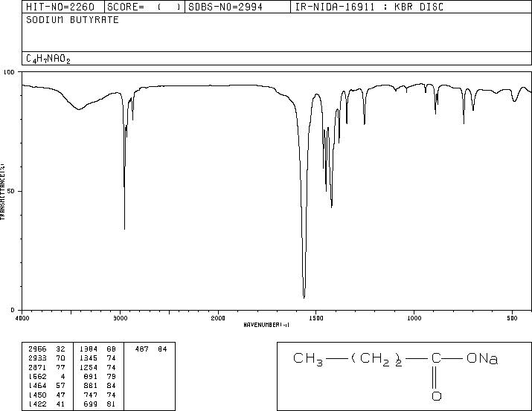Click the 2000 wavenumber axis label

pos(218,318)
